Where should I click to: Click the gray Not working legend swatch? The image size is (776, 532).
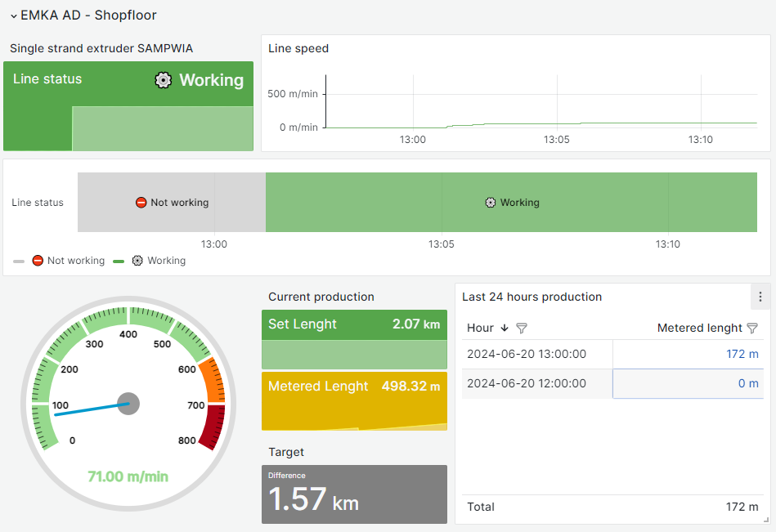[19, 261]
